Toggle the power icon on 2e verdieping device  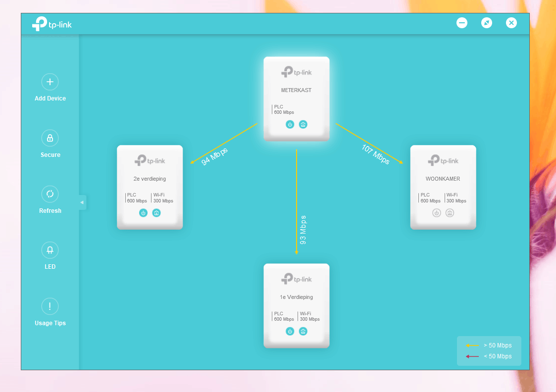143,213
